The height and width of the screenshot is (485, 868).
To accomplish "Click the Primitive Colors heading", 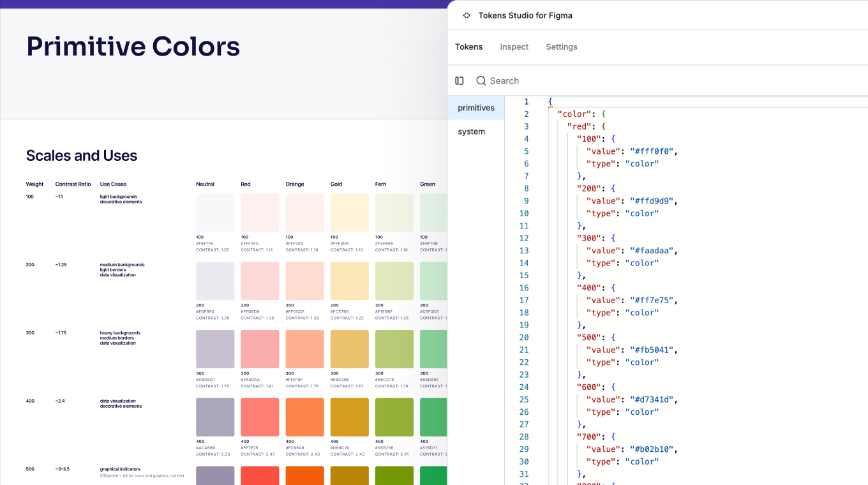I will (x=133, y=46).
